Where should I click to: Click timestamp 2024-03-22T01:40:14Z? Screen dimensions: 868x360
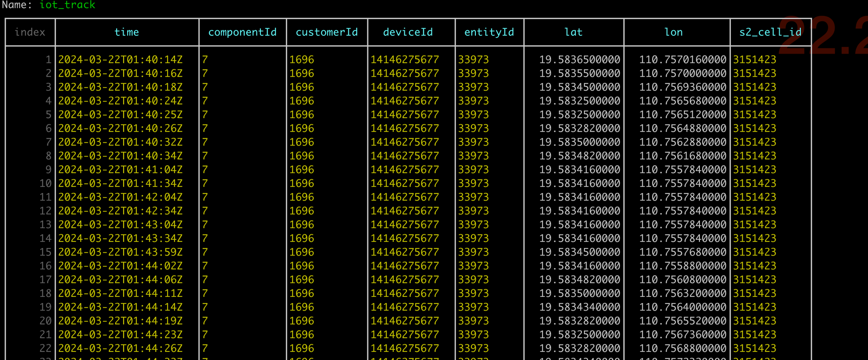pos(121,60)
